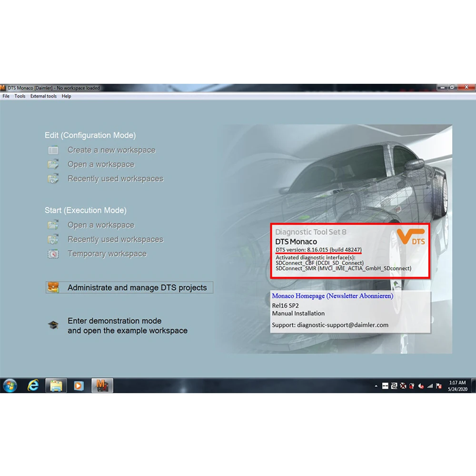The height and width of the screenshot is (476, 476).
Task: Open the External tools menu
Action: point(43,96)
